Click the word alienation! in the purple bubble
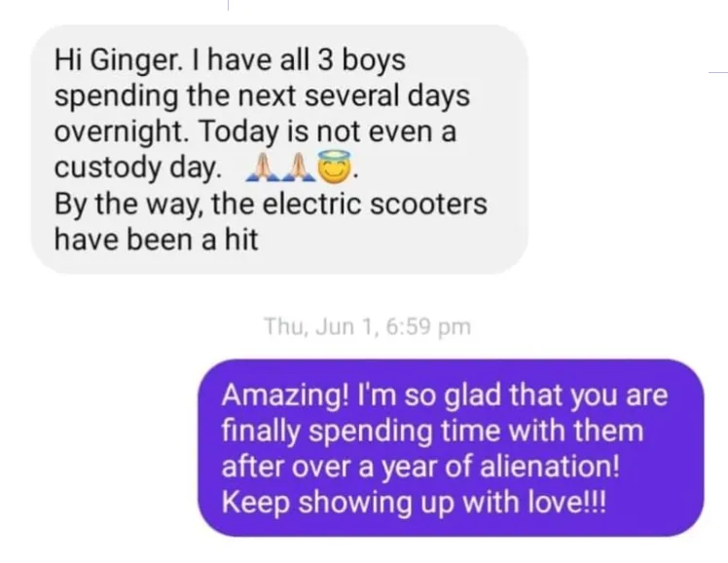 [x=550, y=466]
